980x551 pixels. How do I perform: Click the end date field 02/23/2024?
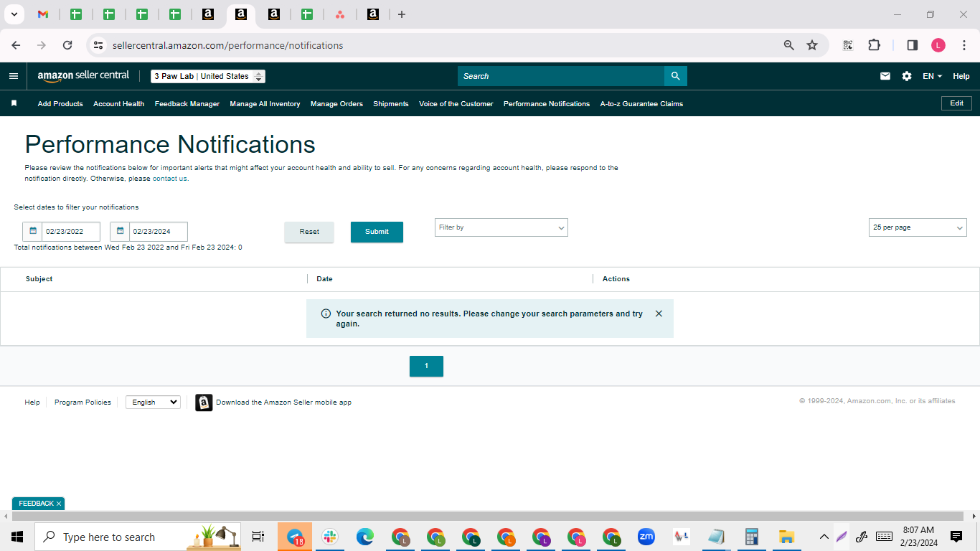click(159, 232)
